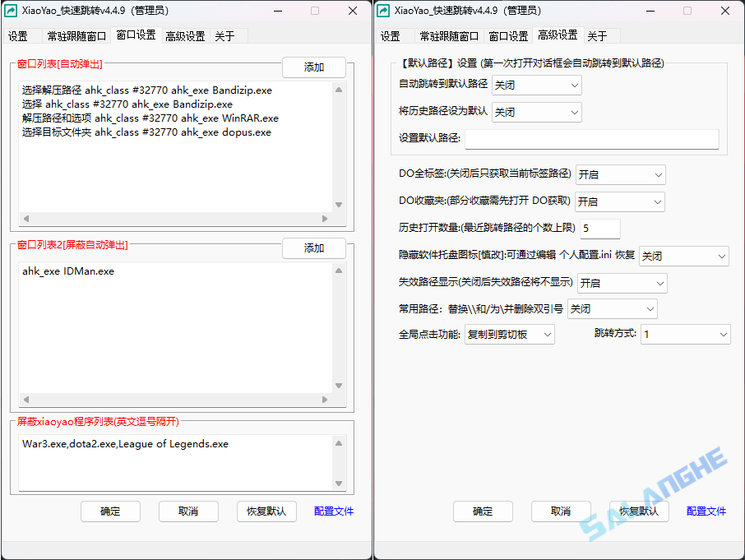
Task: Open the DO全标签 dropdown
Action: click(621, 174)
